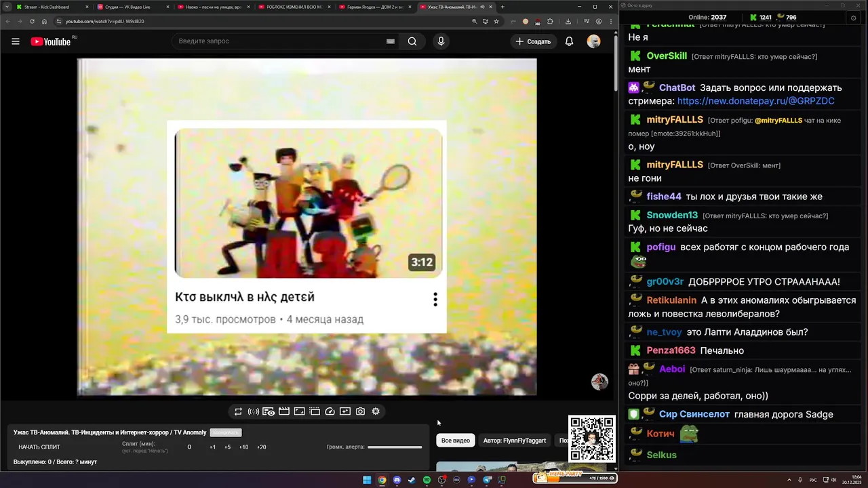Click the audio boost waves icon
The width and height of the screenshot is (868, 488).
253,411
